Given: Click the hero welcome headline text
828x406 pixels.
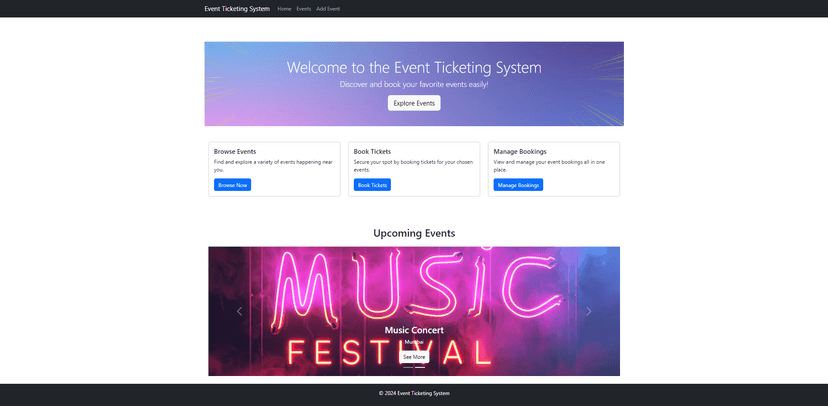Looking at the screenshot, I should 414,68.
